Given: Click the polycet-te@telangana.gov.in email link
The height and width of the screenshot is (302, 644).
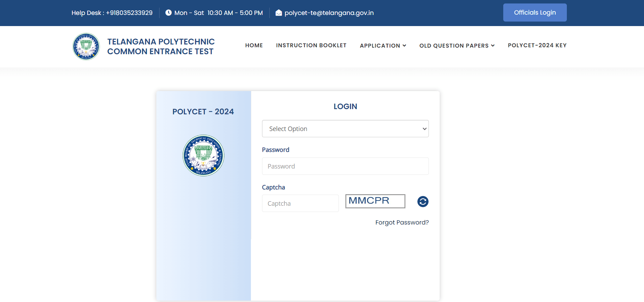Looking at the screenshot, I should pos(329,13).
